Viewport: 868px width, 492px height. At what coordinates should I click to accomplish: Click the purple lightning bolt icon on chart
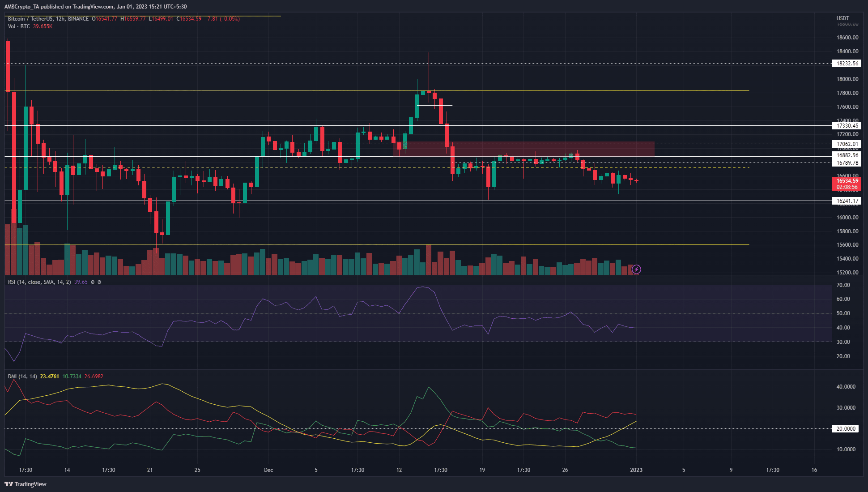pyautogui.click(x=636, y=269)
